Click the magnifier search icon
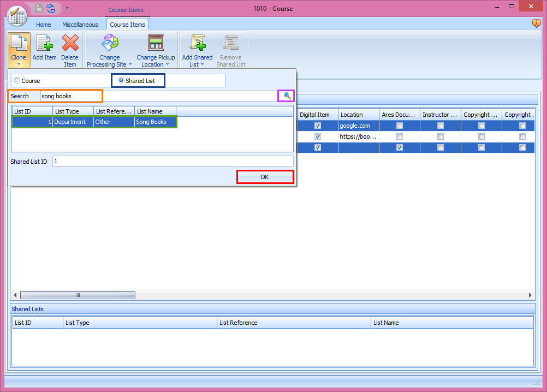The height and width of the screenshot is (392, 547). 286,95
